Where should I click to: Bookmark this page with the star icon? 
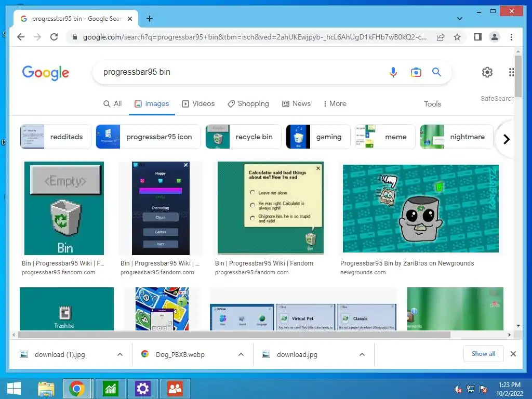457,37
